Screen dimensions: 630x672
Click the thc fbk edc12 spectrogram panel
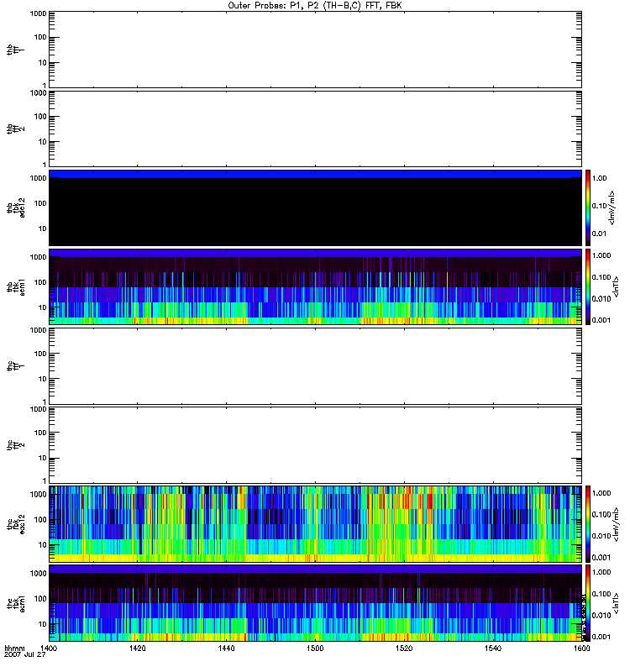click(315, 523)
